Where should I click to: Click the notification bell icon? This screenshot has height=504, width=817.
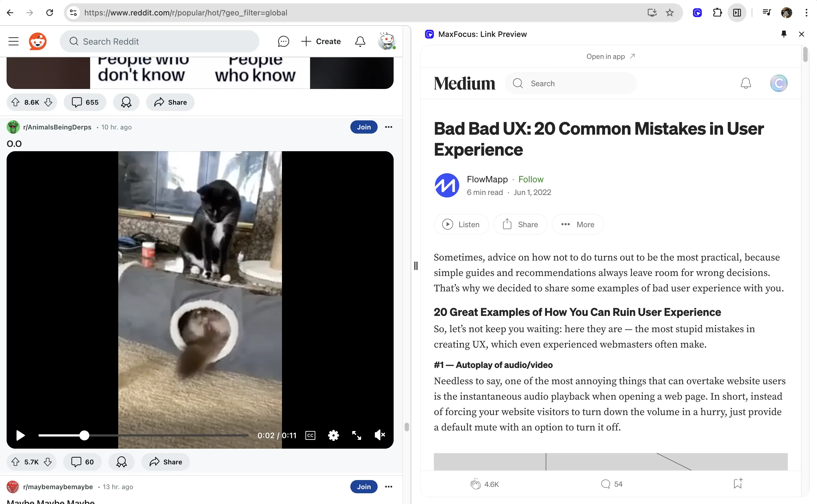[x=360, y=41]
